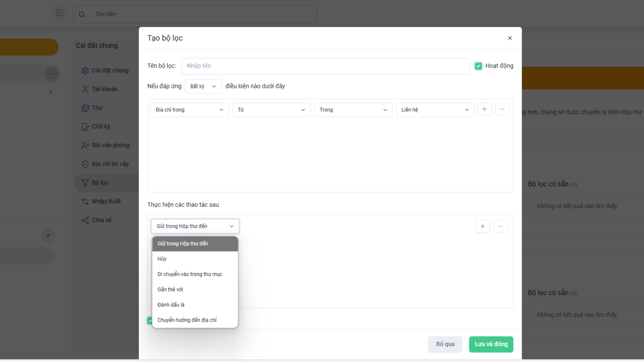
Task: Open Rời văn phòng settings item
Action: [x=105, y=146]
